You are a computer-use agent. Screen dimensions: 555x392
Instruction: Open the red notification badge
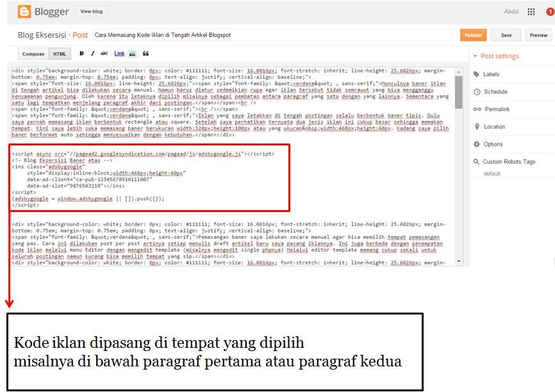pos(551,12)
